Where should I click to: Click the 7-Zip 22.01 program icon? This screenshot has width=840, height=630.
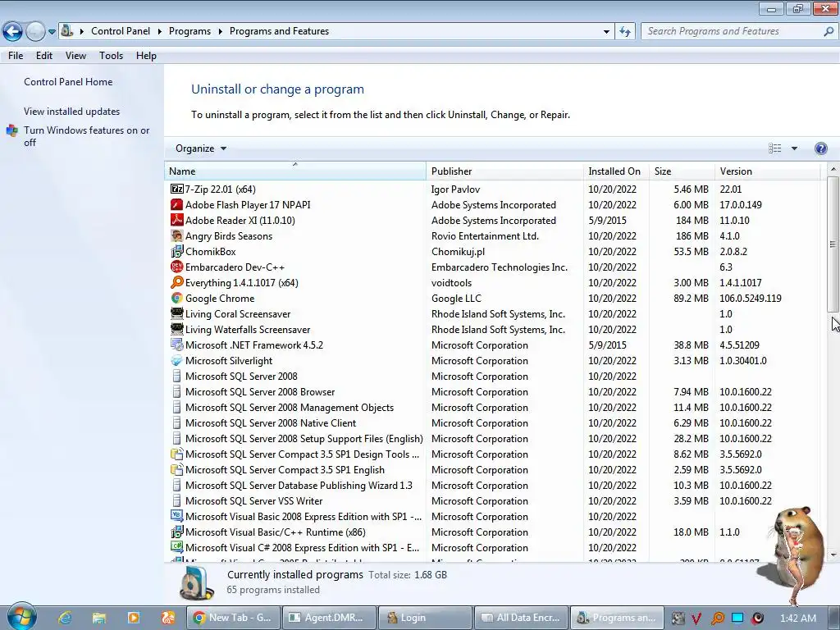(x=177, y=189)
